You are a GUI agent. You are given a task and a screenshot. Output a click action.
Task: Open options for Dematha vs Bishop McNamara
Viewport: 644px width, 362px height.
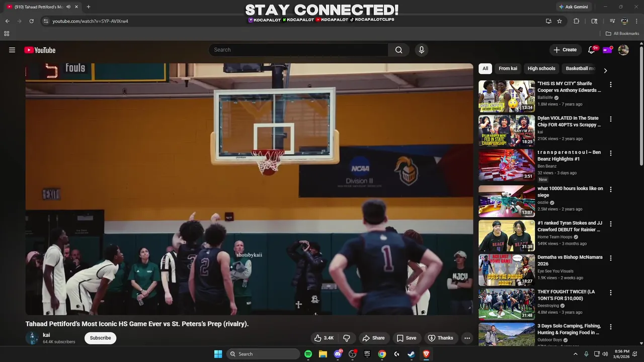coord(611,258)
